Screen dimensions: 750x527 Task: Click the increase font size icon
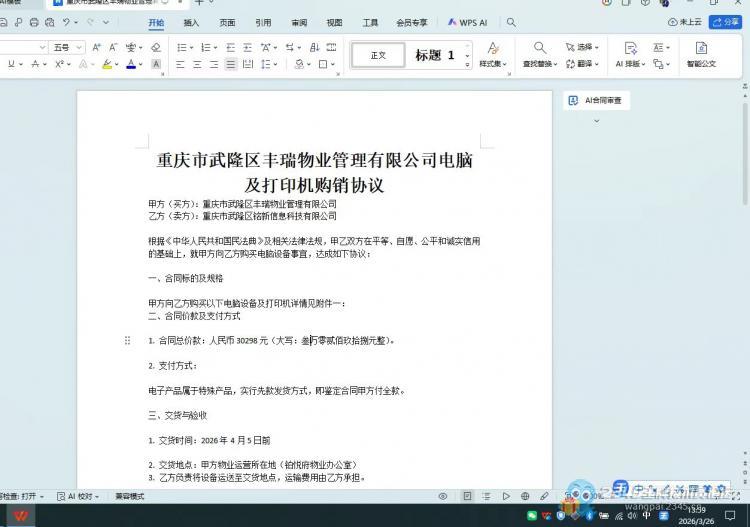(97, 47)
